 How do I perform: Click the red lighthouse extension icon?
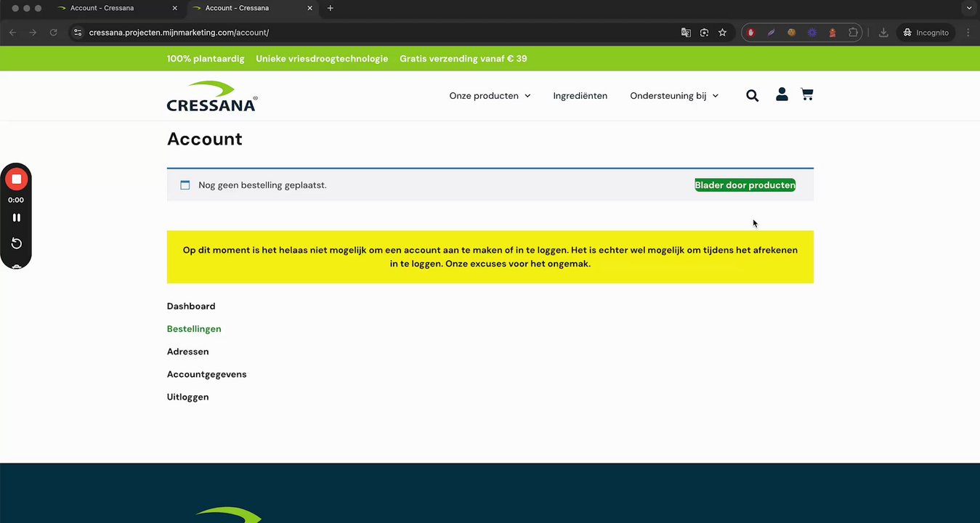pos(833,33)
